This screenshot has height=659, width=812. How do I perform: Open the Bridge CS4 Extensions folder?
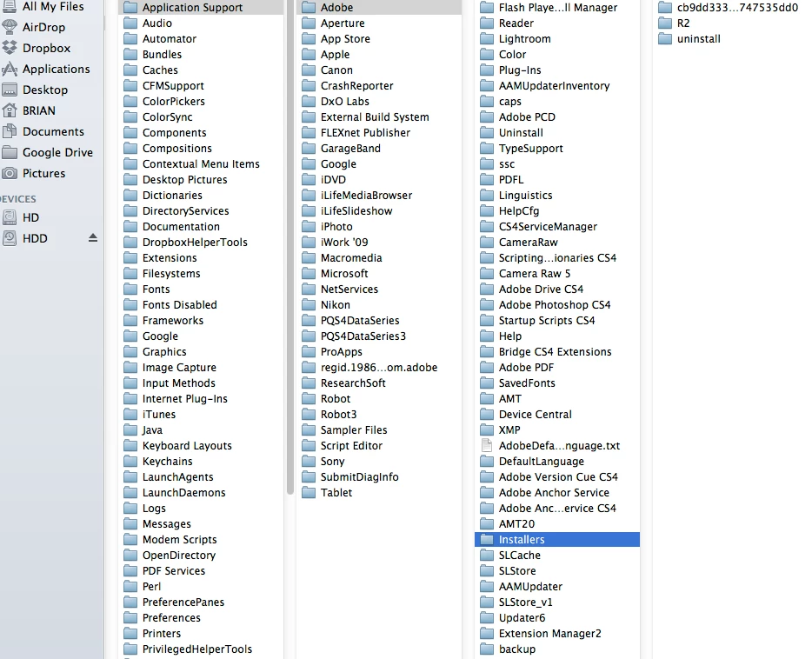(557, 352)
